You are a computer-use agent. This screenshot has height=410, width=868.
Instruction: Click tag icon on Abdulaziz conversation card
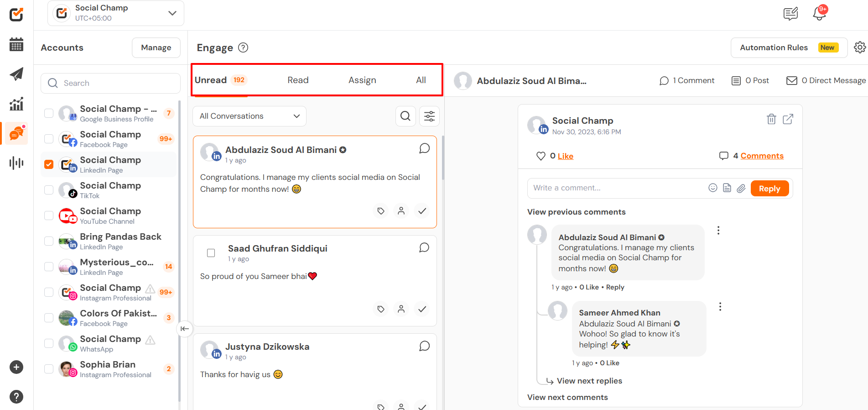[x=381, y=211]
